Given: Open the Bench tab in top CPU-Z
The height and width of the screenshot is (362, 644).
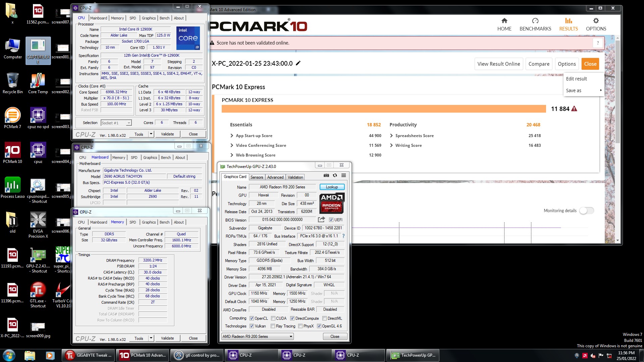Looking at the screenshot, I should (x=164, y=18).
